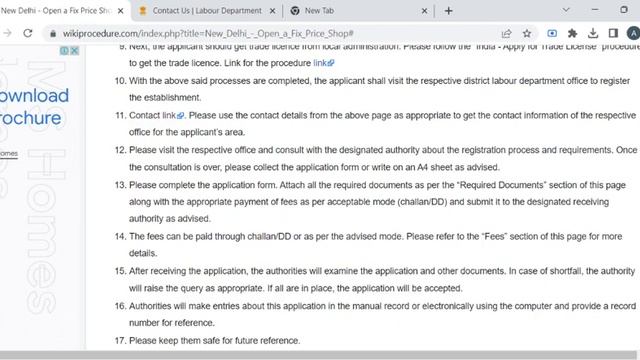
Task: Restore down the browser window
Action: [624, 10]
